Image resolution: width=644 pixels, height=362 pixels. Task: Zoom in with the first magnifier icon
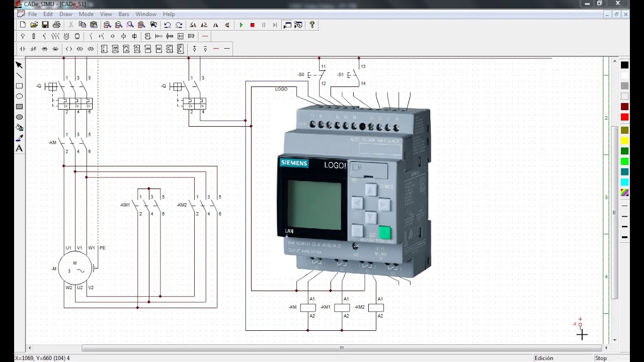pyautogui.click(x=107, y=25)
